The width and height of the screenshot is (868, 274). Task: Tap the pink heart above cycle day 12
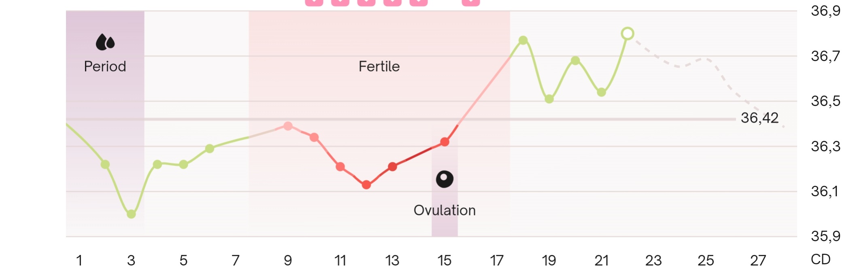366,2
